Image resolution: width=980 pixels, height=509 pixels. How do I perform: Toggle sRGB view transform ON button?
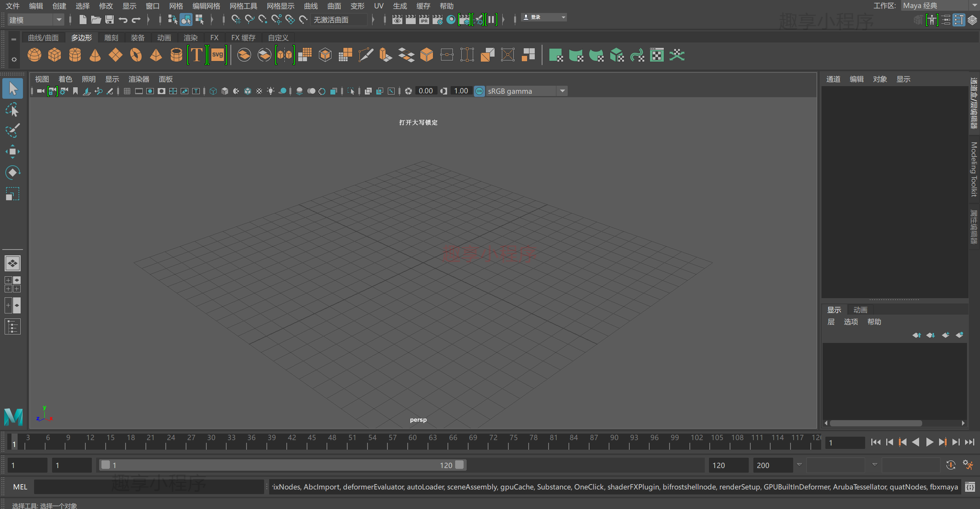479,91
